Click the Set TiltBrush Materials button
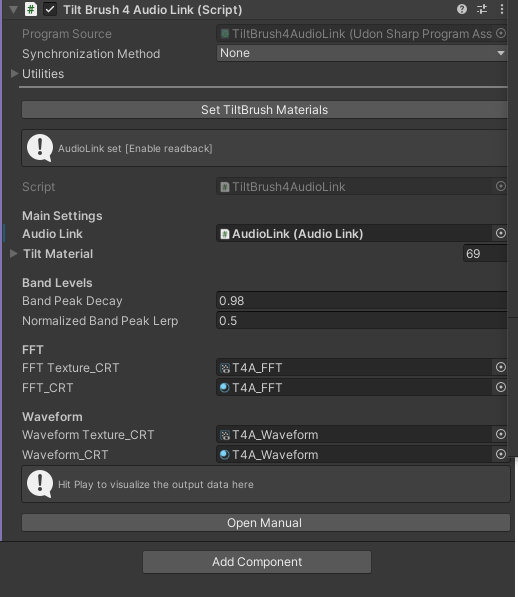Viewport: 518px width, 597px height. tap(265, 110)
